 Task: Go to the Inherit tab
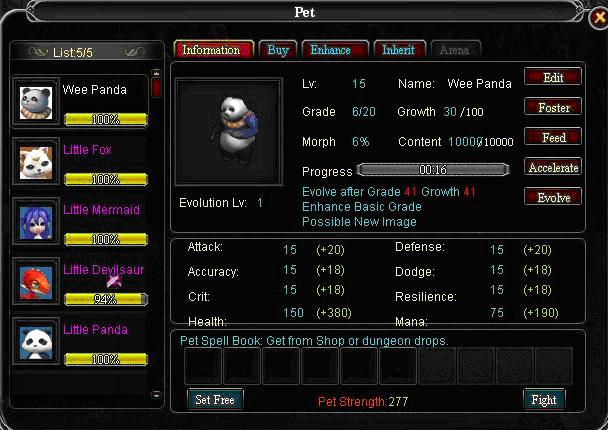pos(400,50)
